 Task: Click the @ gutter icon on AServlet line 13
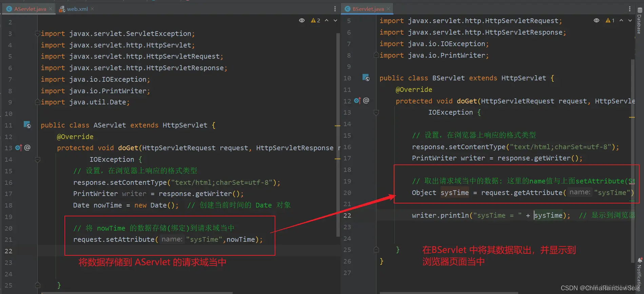pyautogui.click(x=27, y=148)
